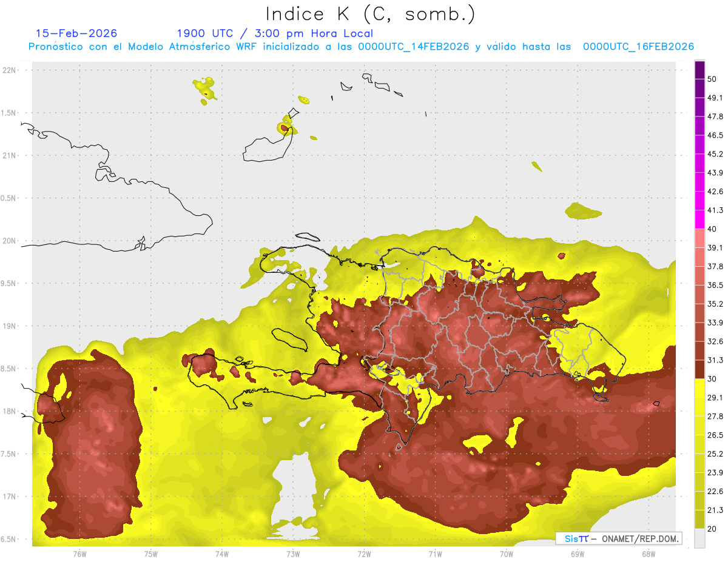
Task: Click the colorbar value 32.6
Action: pos(715,341)
